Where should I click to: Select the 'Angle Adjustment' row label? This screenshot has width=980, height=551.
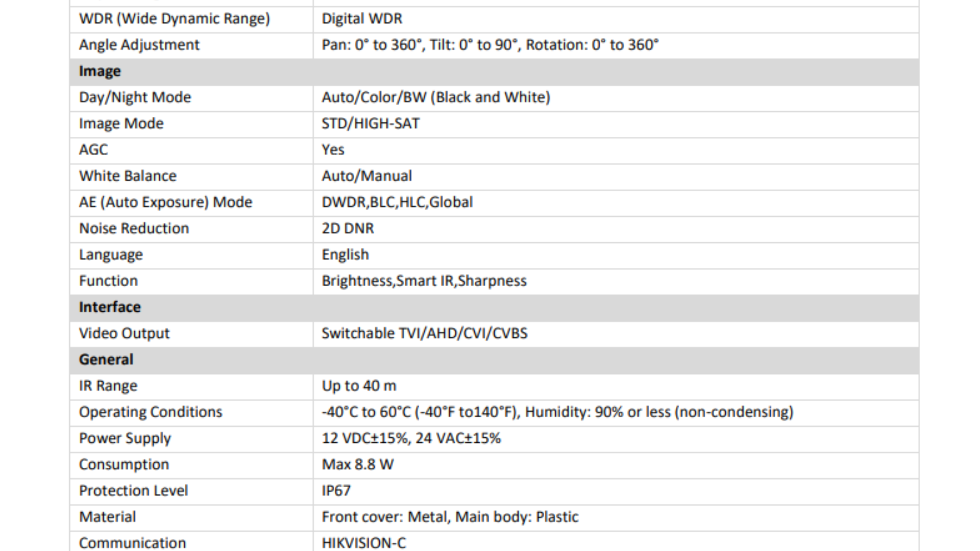pos(139,45)
